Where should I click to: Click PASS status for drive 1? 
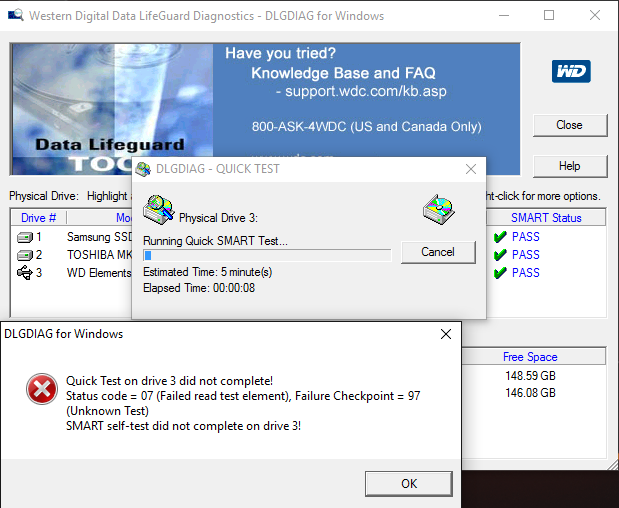525,237
